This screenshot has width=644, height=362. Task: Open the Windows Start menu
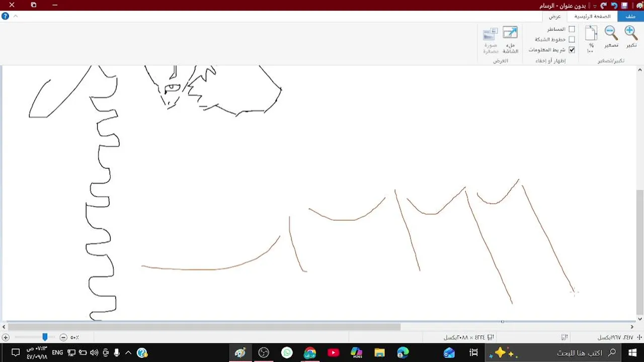pos(632,353)
